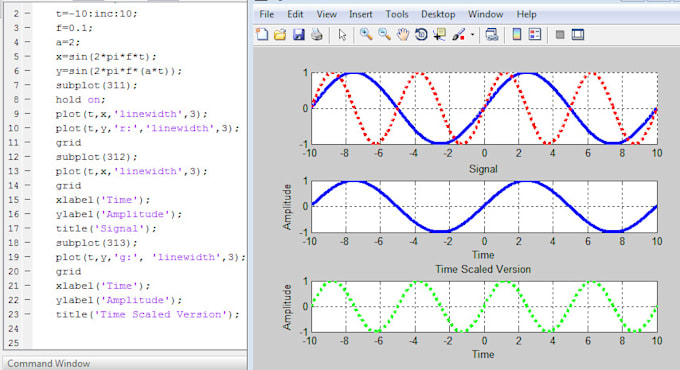This screenshot has height=370, width=680.
Task: Open a file with the folder icon
Action: (x=280, y=34)
